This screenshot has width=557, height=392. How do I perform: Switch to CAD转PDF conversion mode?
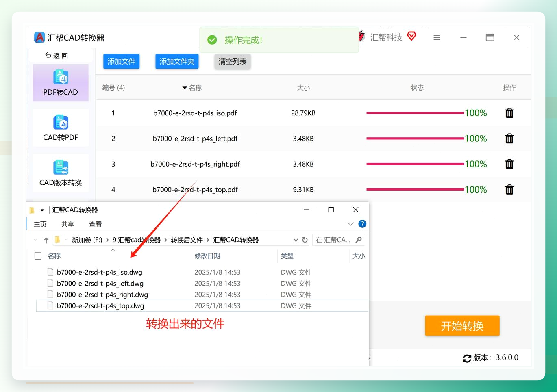coord(61,128)
